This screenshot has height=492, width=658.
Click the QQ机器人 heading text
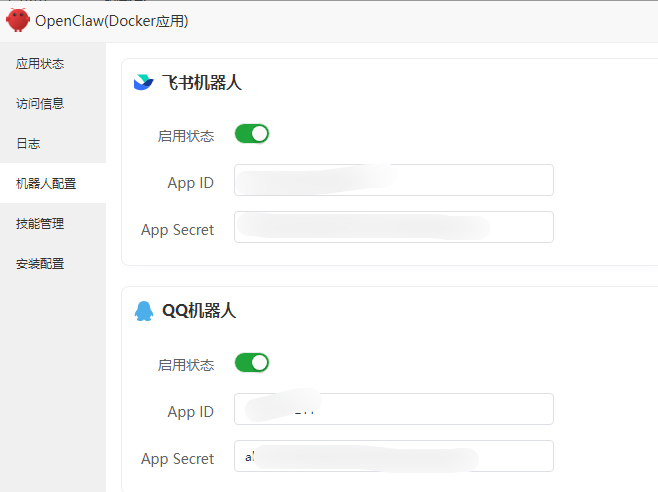coord(199,311)
